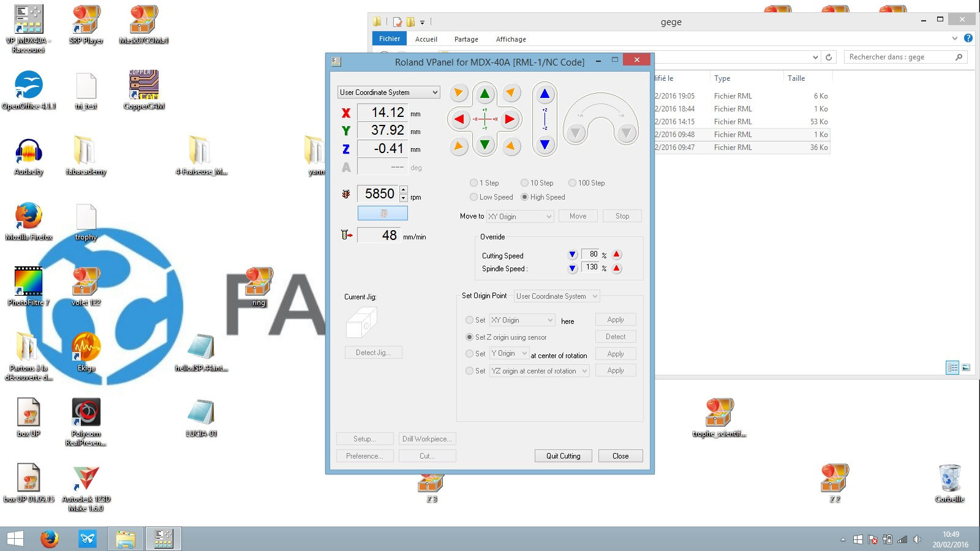Click the left A-axis rotation arrow
The width and height of the screenshot is (980, 551).
coord(575,133)
